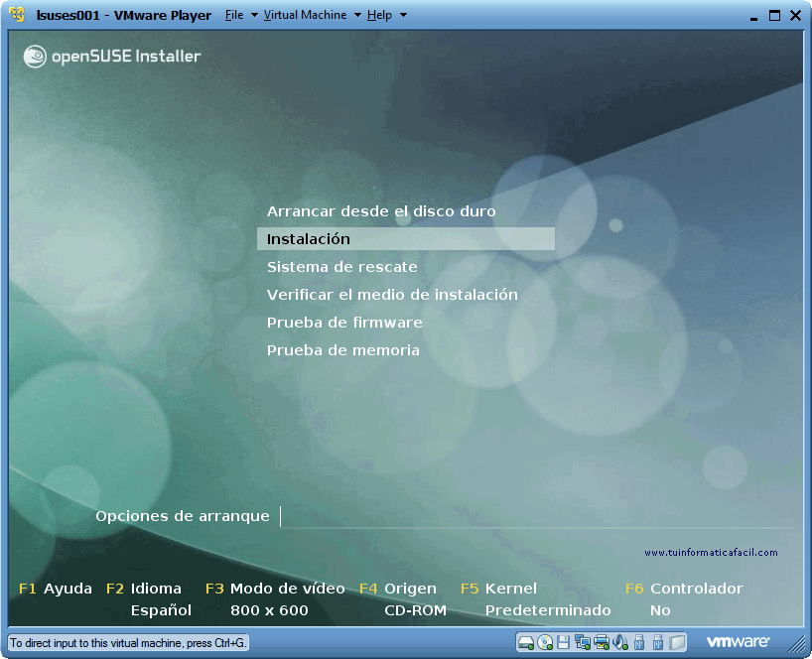Click the VMware Player title bar icon
Image resolution: width=812 pixels, height=659 pixels.
(17, 15)
